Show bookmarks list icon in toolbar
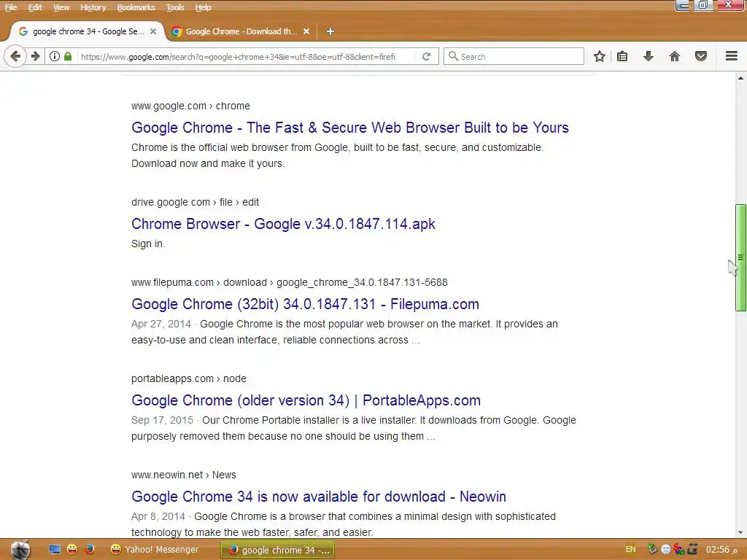The image size is (747, 560). [622, 56]
